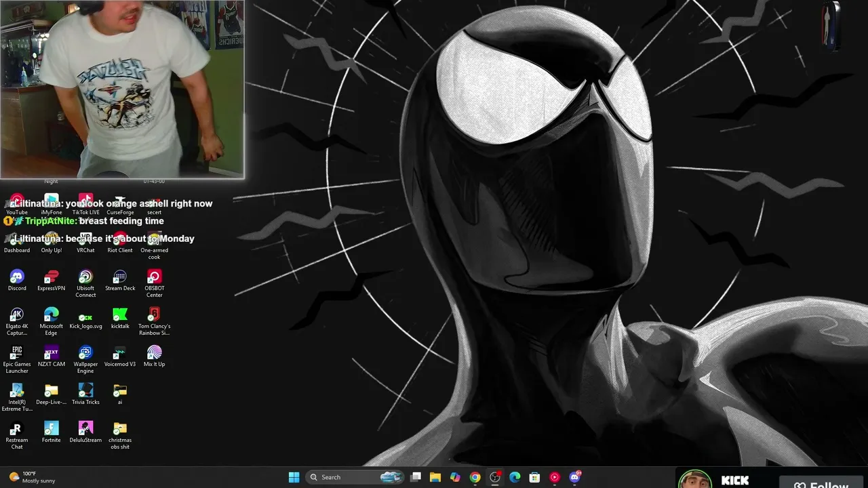Select the DeluluStream desktop shortcut

(x=85, y=432)
